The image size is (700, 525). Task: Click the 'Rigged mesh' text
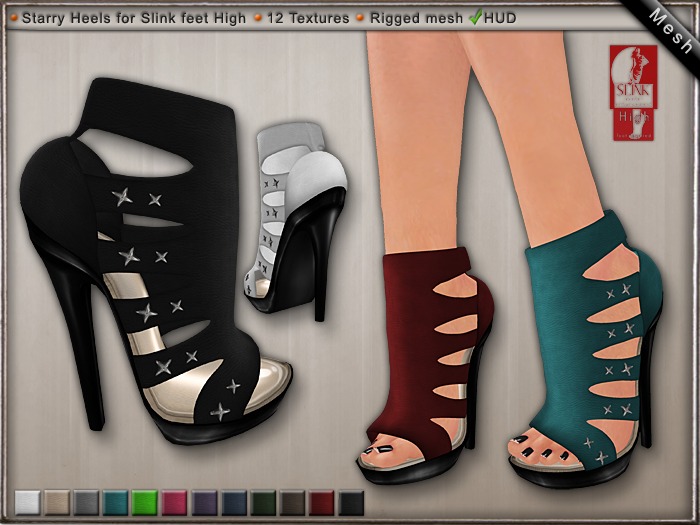tap(416, 18)
